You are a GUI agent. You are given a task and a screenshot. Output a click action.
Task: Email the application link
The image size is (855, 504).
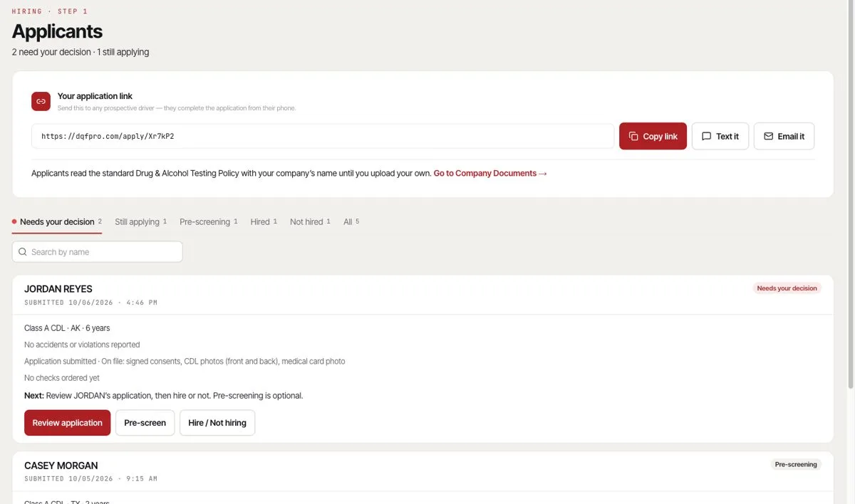(x=784, y=136)
